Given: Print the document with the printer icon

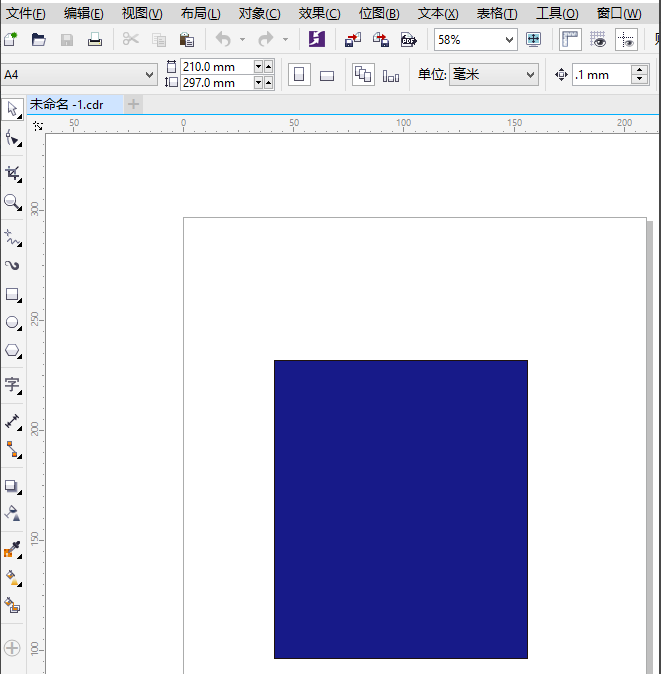Looking at the screenshot, I should [95, 40].
